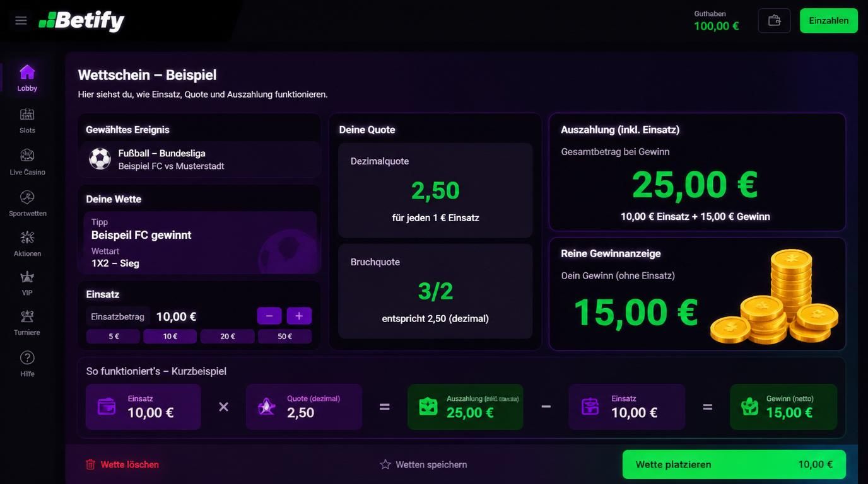This screenshot has height=484, width=868.
Task: Click the VIP crown icon
Action: pyautogui.click(x=27, y=277)
